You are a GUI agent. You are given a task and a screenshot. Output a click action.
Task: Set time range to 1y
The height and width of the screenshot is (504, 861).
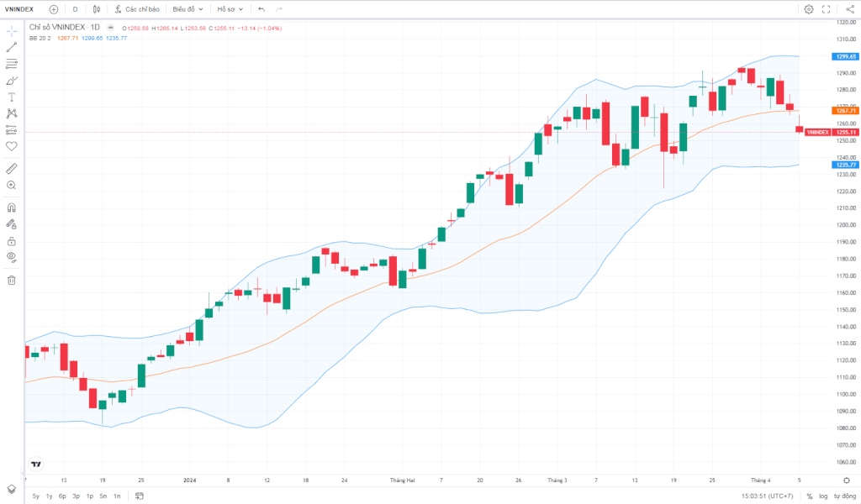(49, 496)
